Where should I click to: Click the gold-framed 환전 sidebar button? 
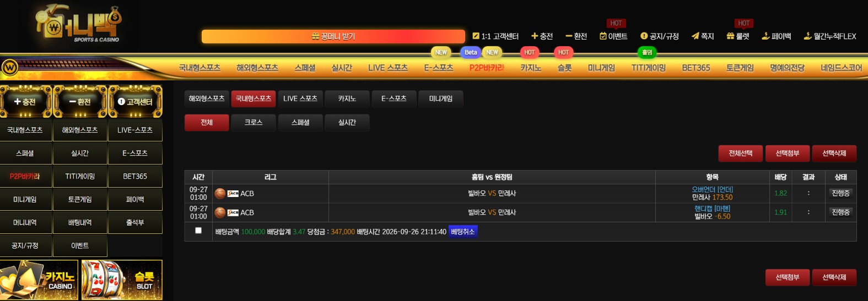(x=80, y=102)
